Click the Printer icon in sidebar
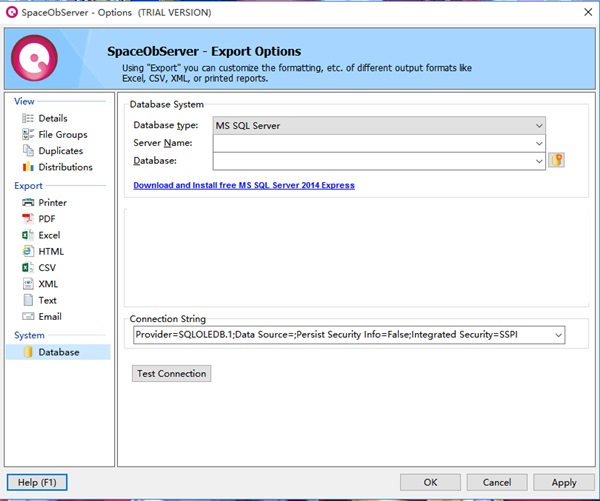 pos(28,202)
